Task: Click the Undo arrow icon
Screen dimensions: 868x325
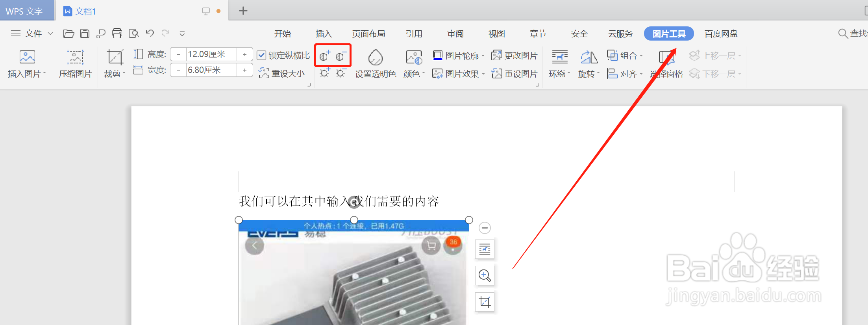Action: (x=150, y=33)
